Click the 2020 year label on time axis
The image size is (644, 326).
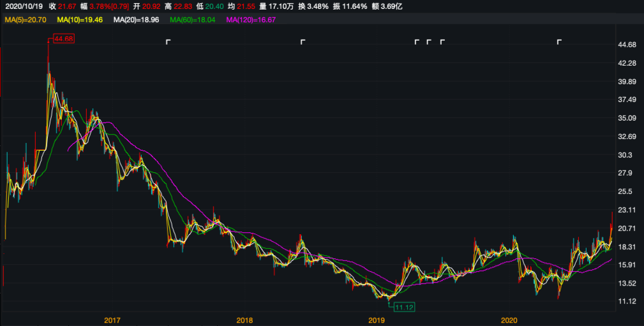509,320
